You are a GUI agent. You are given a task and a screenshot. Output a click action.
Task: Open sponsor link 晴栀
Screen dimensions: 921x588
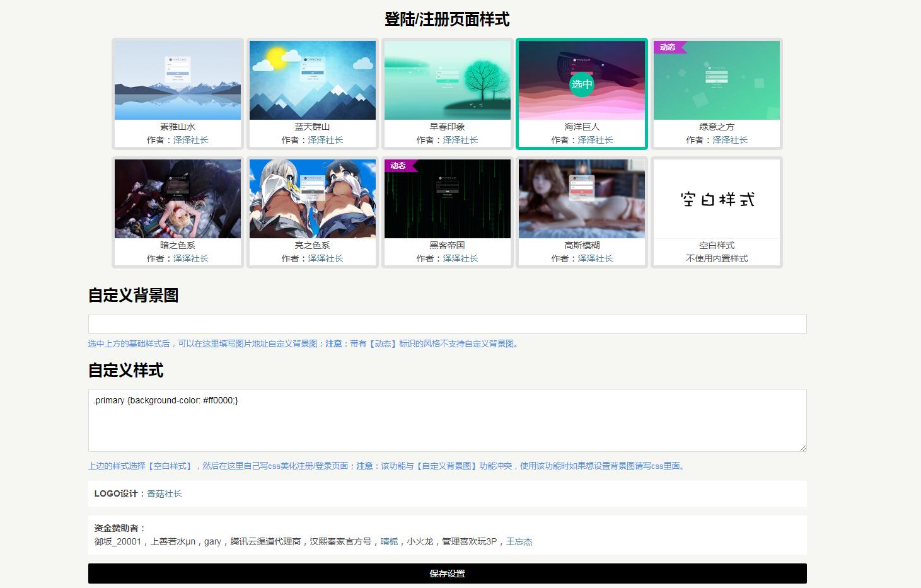tap(389, 541)
